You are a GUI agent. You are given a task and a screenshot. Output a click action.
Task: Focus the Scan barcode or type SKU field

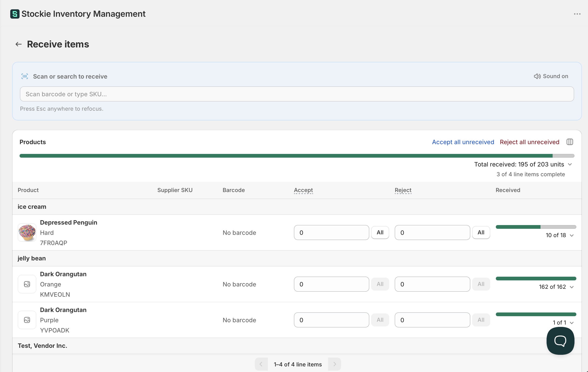click(x=297, y=94)
